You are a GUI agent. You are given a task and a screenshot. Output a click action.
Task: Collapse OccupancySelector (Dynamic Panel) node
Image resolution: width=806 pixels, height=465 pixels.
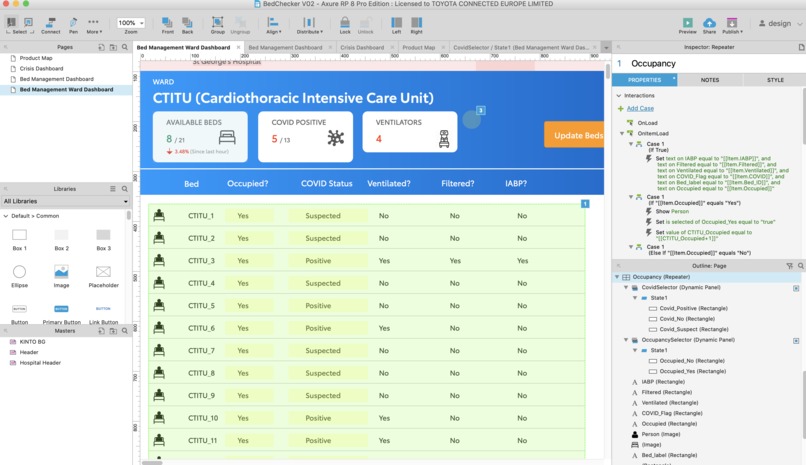[x=626, y=340]
